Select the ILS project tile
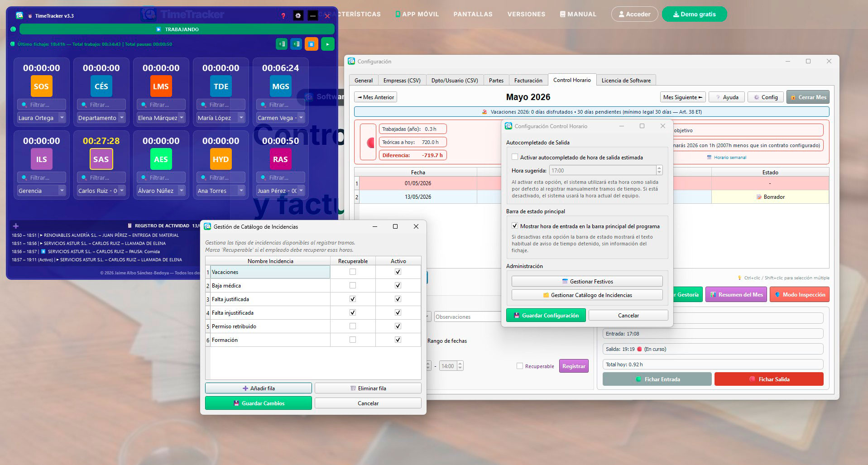868x465 pixels. tap(41, 159)
